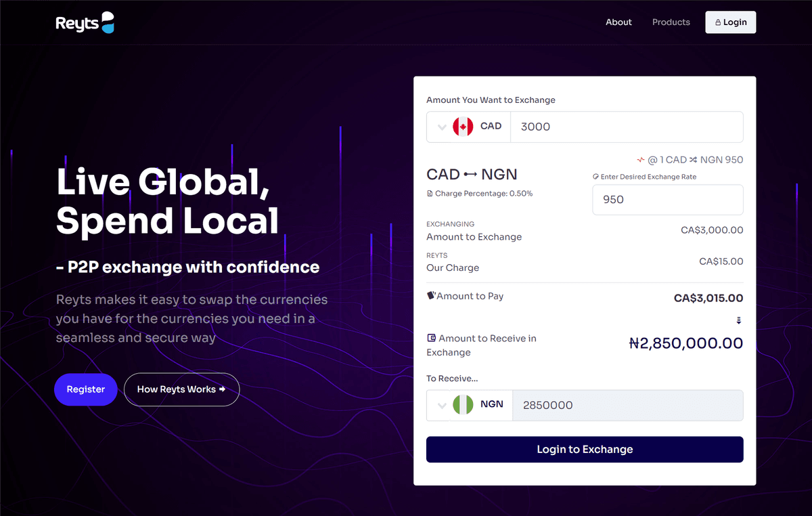Open the Products menu item
The width and height of the screenshot is (812, 516).
click(x=671, y=22)
